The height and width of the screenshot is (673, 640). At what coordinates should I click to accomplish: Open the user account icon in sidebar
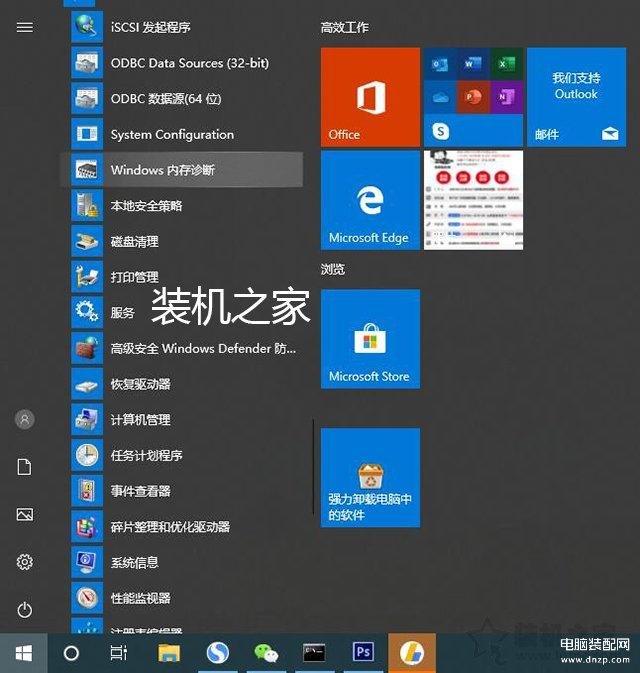pyautogui.click(x=24, y=419)
